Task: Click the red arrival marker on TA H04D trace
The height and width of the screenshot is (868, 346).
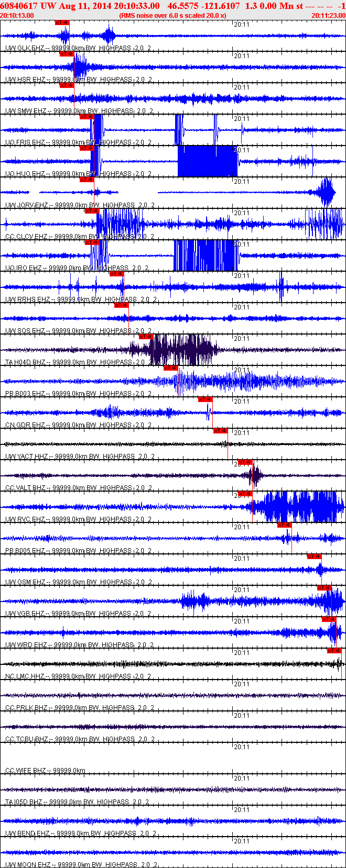Action: pos(146,337)
